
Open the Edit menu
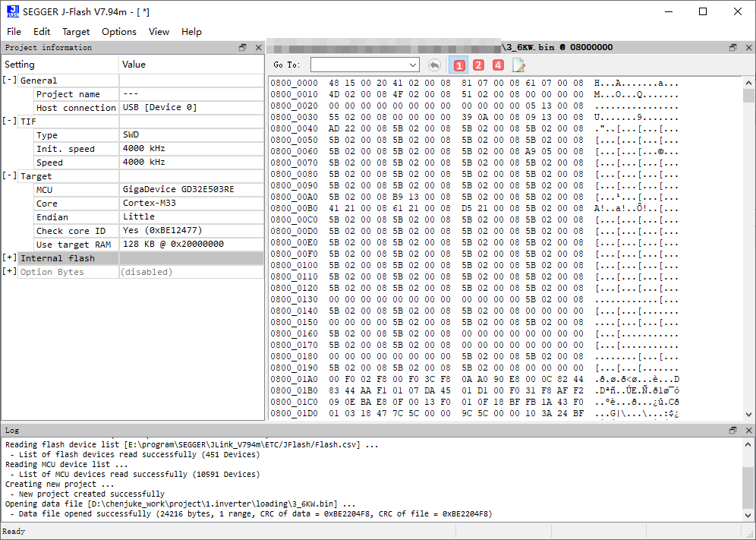(x=42, y=32)
